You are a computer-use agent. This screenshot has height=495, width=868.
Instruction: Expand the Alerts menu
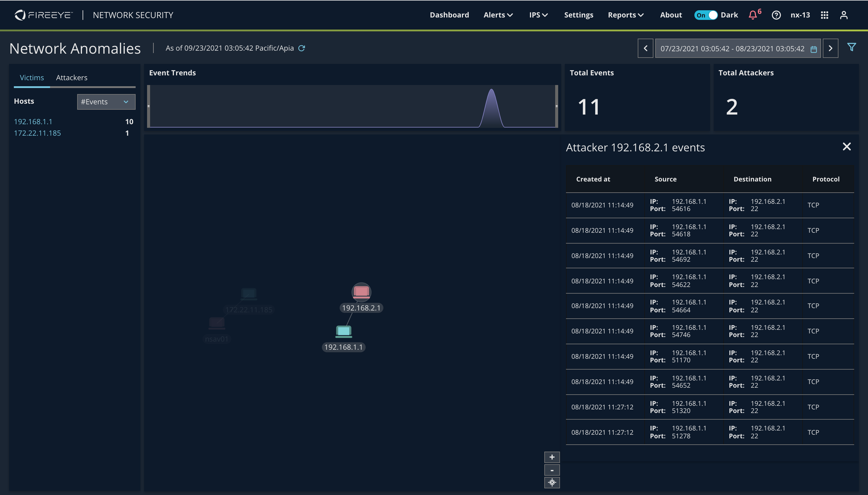[498, 15]
